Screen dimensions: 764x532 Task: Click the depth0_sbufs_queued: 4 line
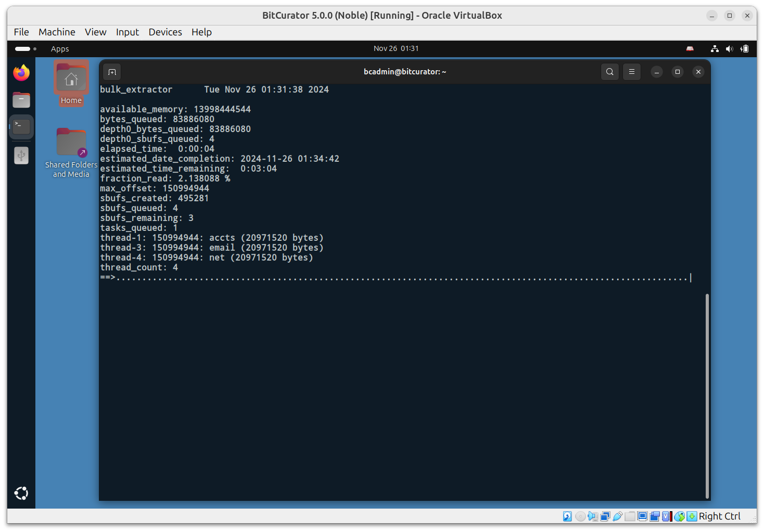[157, 139]
